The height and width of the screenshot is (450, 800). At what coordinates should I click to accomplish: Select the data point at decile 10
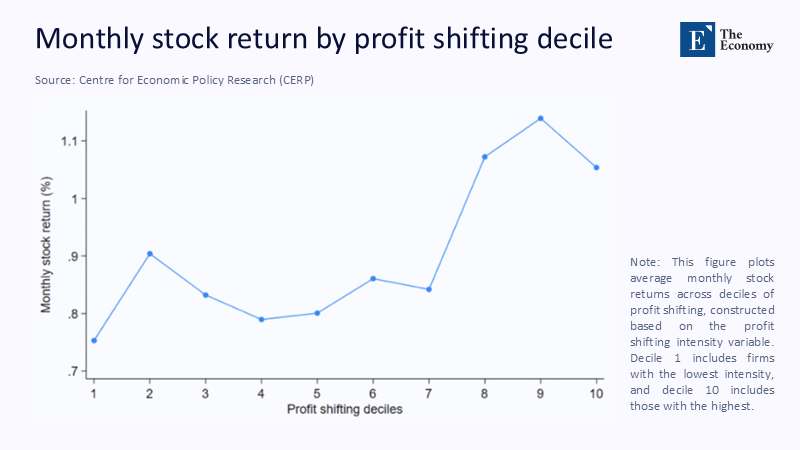pyautogui.click(x=597, y=167)
